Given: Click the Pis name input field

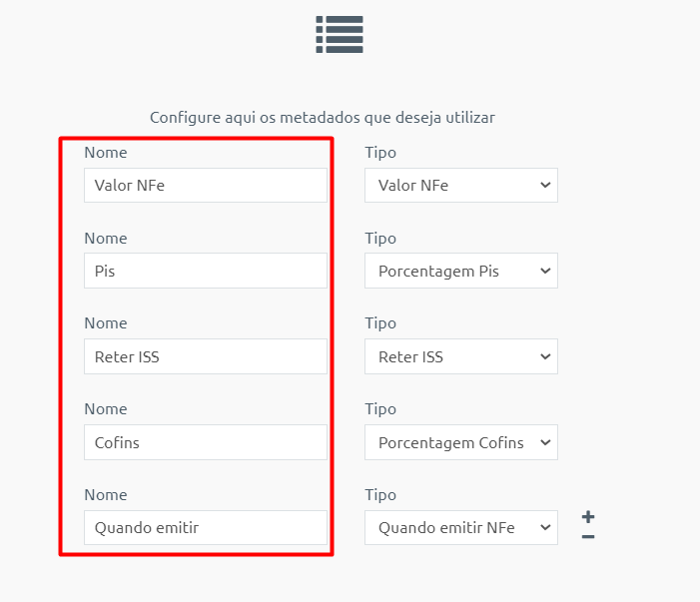Looking at the screenshot, I should tap(206, 271).
